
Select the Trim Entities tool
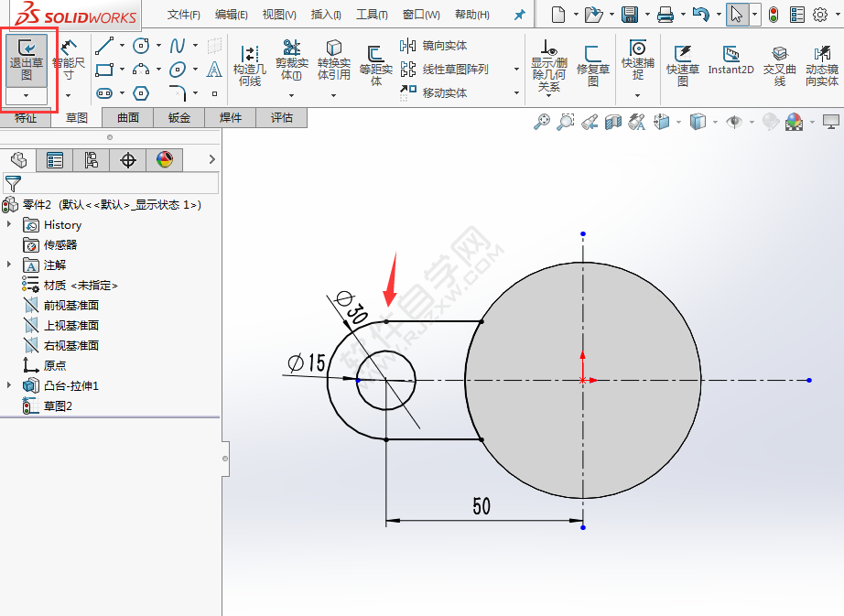tap(292, 55)
